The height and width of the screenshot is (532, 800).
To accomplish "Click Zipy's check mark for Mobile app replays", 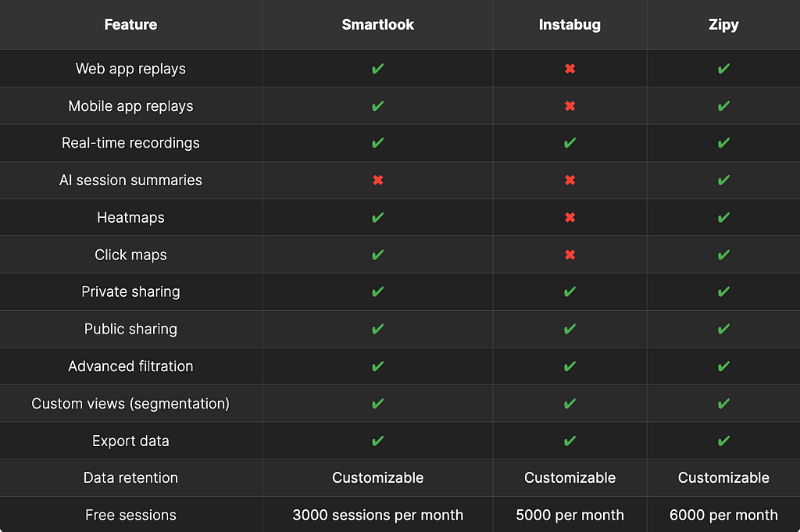I will coord(723,105).
